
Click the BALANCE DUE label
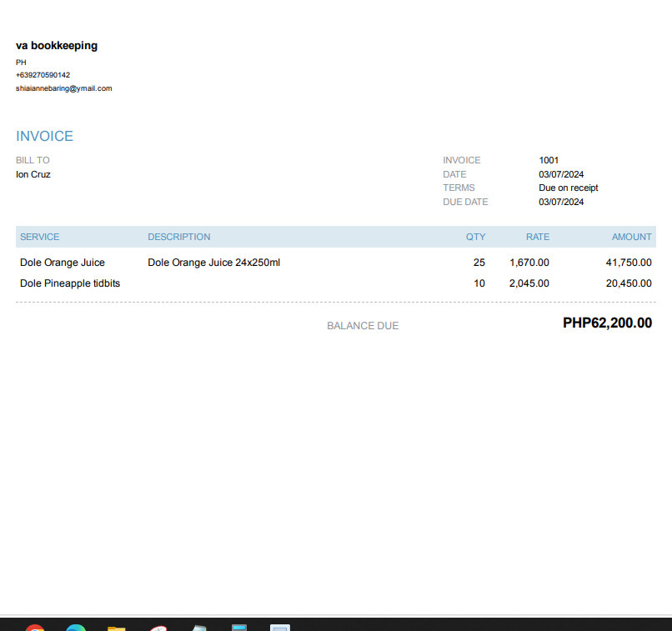pos(363,326)
